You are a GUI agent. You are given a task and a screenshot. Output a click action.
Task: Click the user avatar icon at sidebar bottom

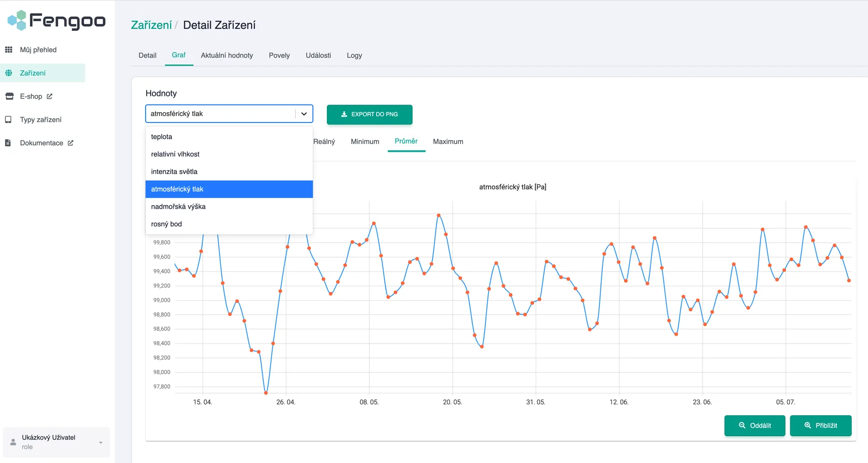(x=13, y=442)
